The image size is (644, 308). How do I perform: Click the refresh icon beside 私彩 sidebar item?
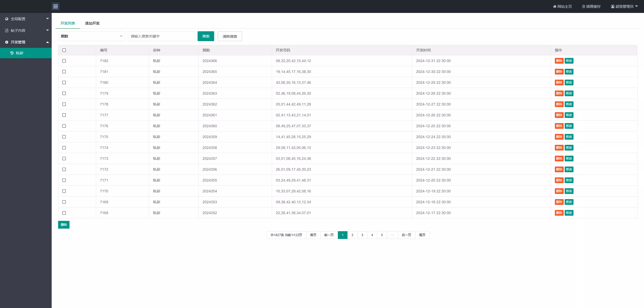(x=12, y=53)
